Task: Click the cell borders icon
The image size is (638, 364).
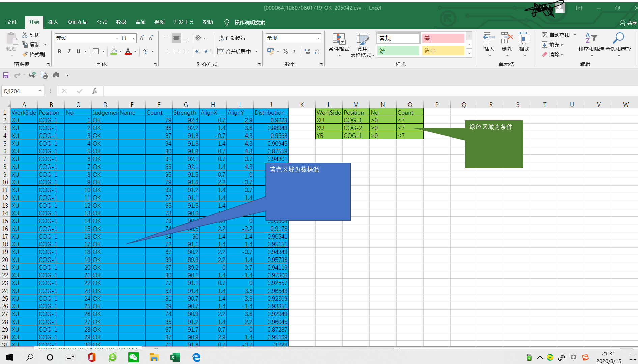Action: point(96,51)
